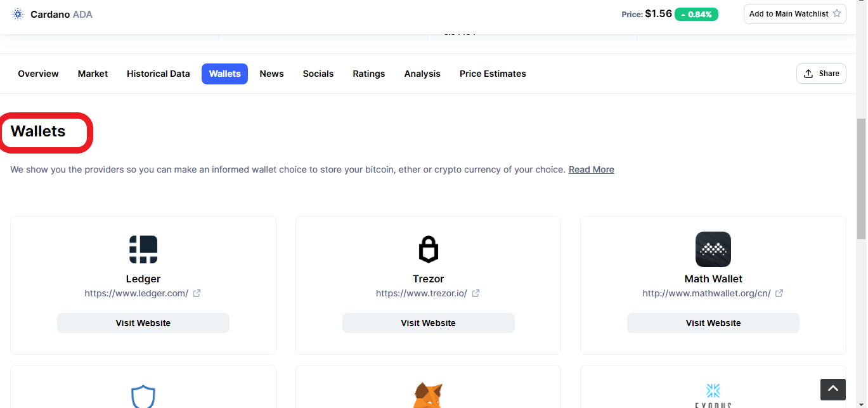The width and height of the screenshot is (868, 408).
Task: Click the Wallets section heading
Action: 38,131
